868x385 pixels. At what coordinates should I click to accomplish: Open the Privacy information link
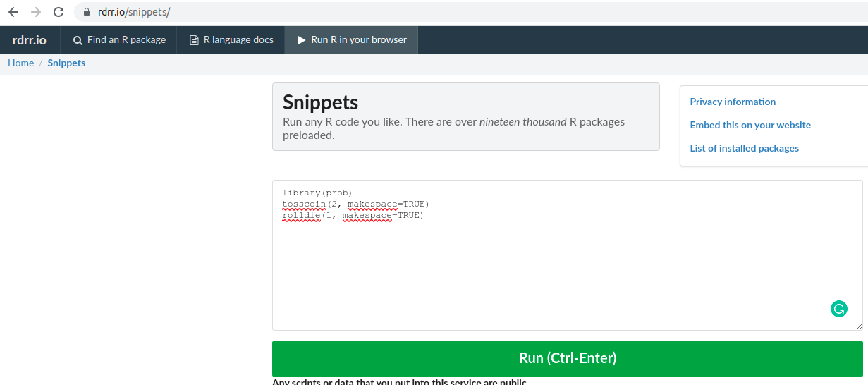point(733,102)
